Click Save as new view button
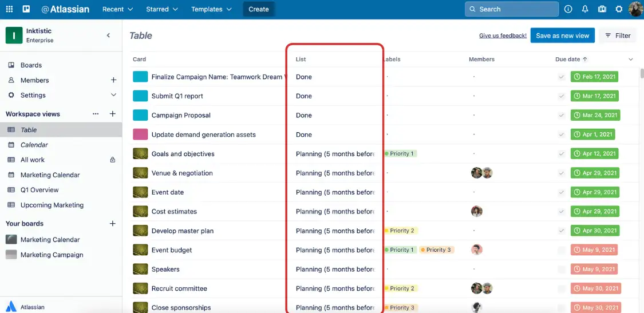The width and height of the screenshot is (644, 313). coord(562,35)
